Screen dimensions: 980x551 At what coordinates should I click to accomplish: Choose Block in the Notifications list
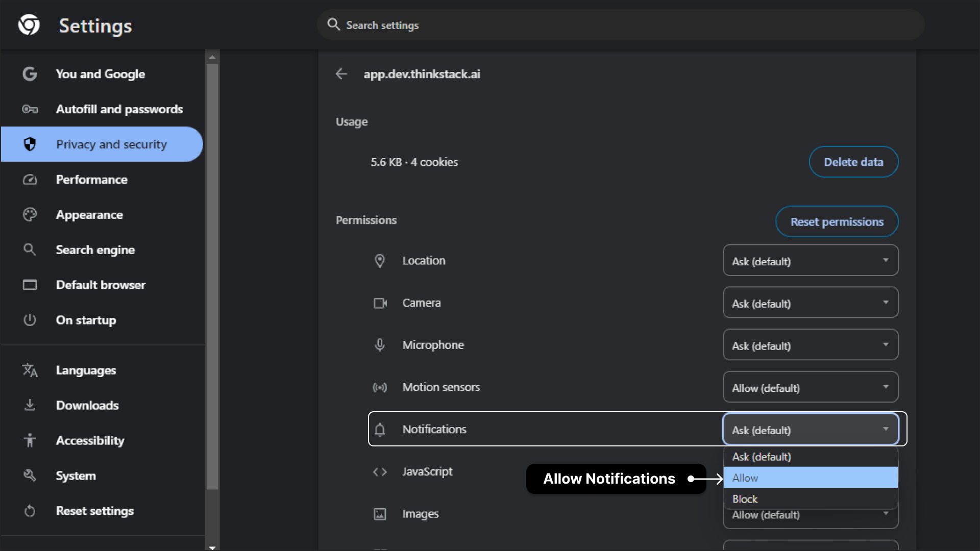(x=811, y=498)
